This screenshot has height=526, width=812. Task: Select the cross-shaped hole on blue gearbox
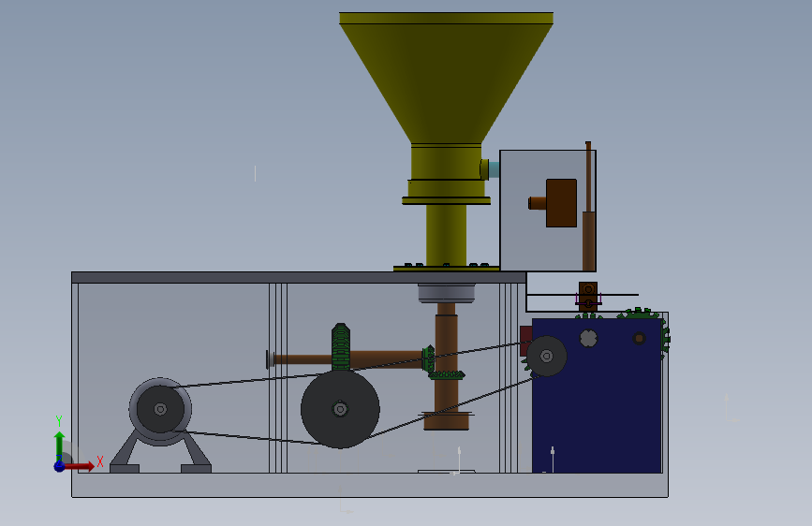coord(588,338)
